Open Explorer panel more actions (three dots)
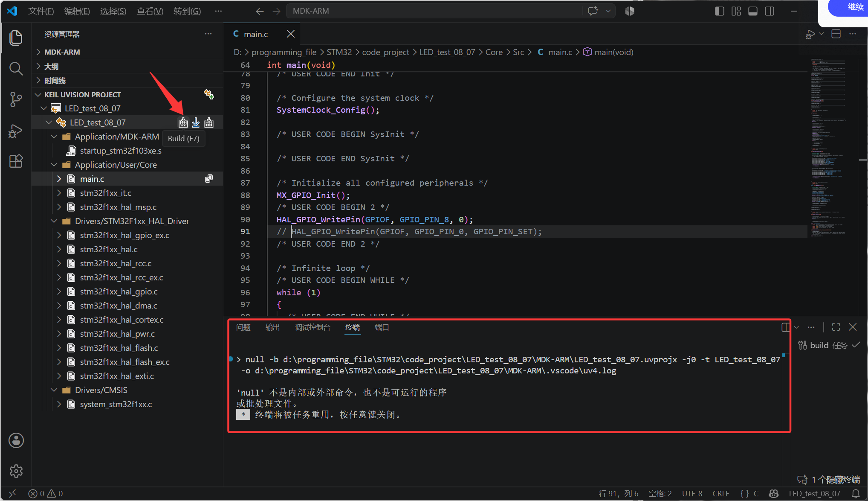 208,34
